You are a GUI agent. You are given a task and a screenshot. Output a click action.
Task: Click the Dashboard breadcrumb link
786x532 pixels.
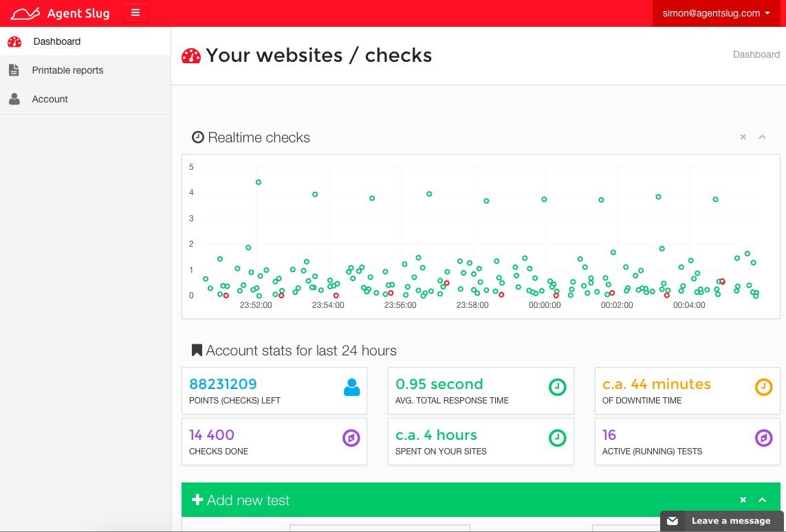tap(756, 54)
